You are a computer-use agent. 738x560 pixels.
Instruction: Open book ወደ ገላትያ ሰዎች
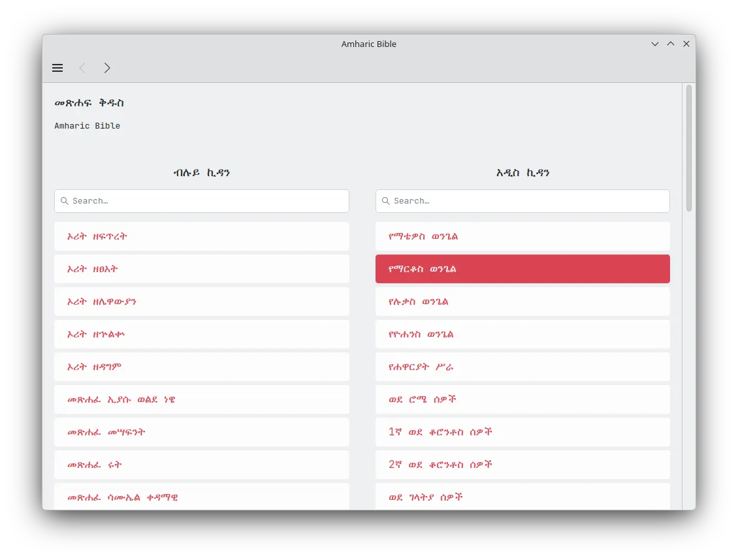pos(522,497)
